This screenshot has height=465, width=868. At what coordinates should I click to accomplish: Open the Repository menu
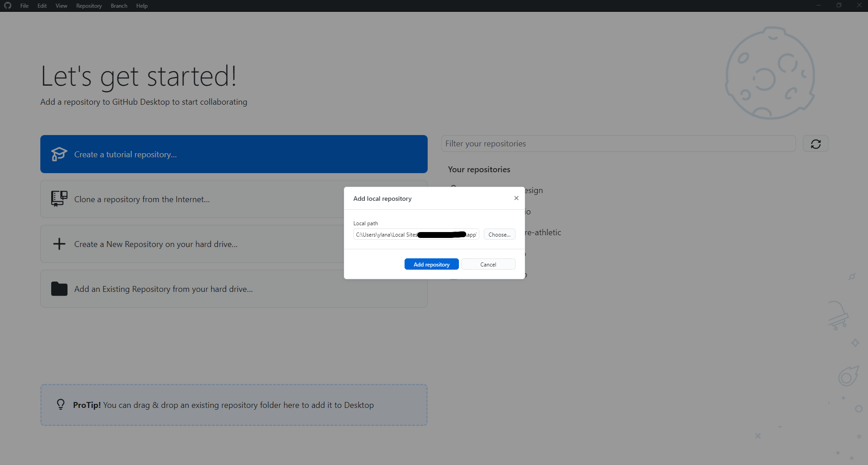point(89,6)
